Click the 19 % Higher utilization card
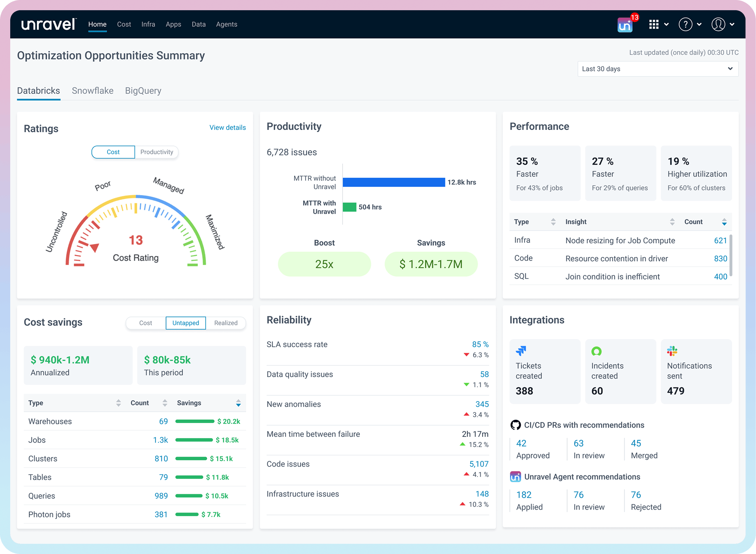This screenshot has width=756, height=554. [x=696, y=173]
